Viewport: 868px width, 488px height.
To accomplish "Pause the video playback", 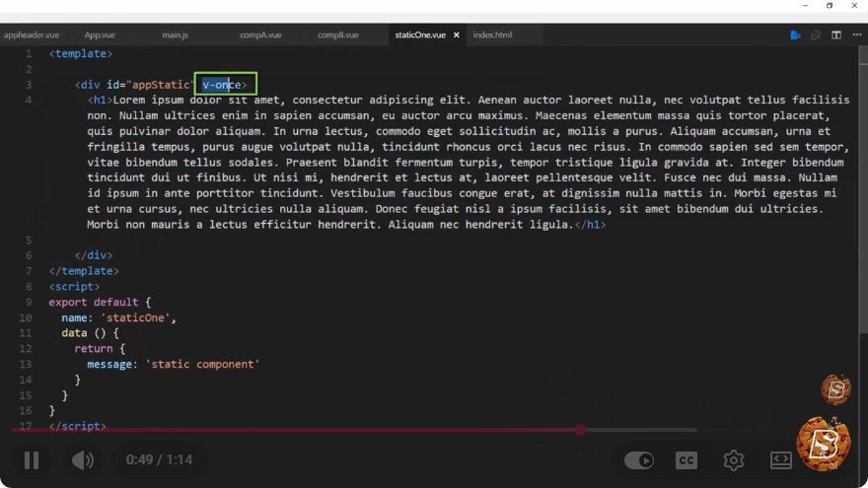I will point(32,459).
